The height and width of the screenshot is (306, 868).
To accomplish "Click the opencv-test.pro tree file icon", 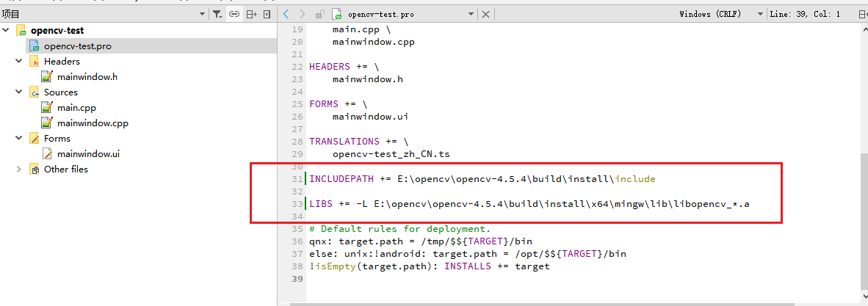I will pyautogui.click(x=35, y=46).
